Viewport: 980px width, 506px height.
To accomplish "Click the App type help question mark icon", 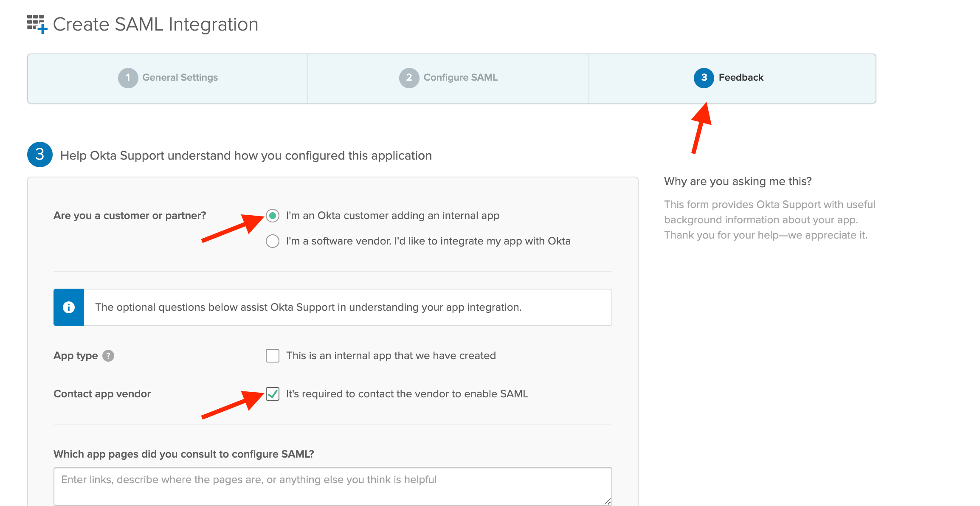I will coord(108,356).
